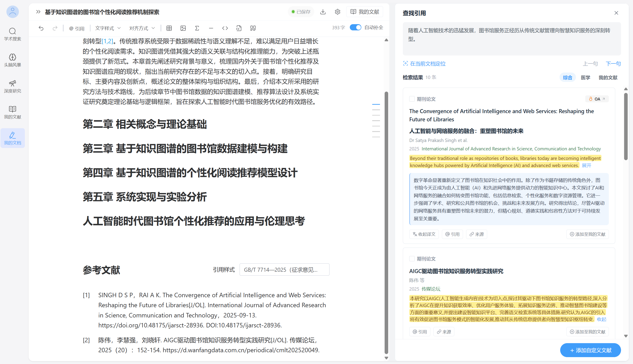The height and width of the screenshot is (364, 633).
Task: Open the paper title The Convergence of Artificial Intelligence
Action: [501, 115]
